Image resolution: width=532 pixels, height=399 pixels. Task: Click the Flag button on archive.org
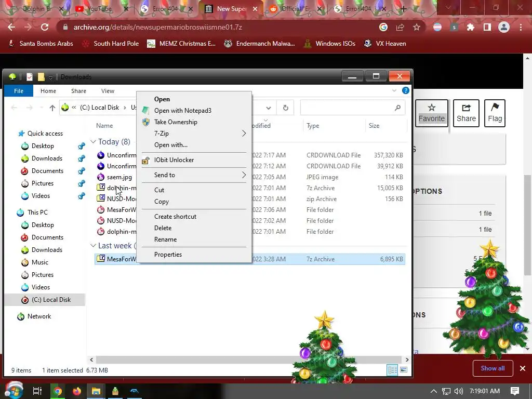coord(495,113)
